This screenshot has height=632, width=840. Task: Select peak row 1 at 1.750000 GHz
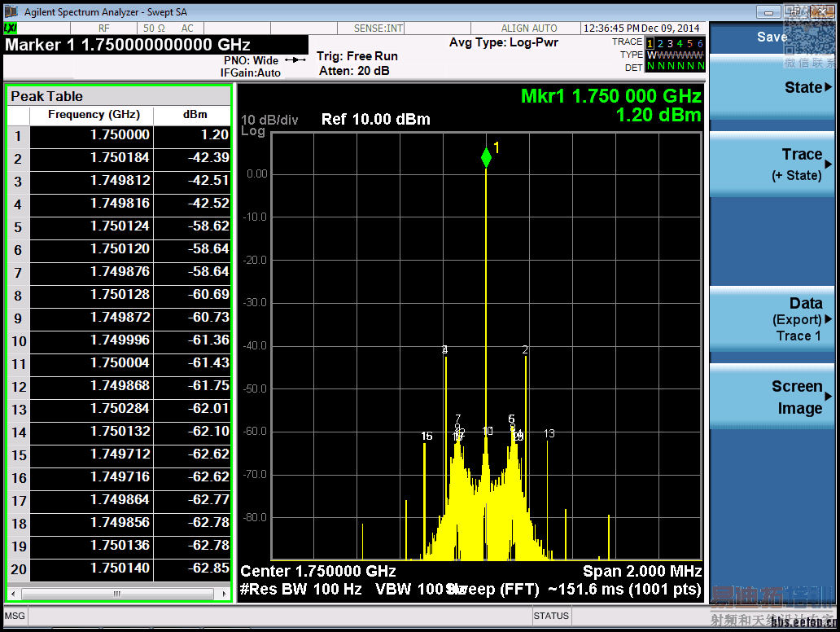click(x=119, y=136)
